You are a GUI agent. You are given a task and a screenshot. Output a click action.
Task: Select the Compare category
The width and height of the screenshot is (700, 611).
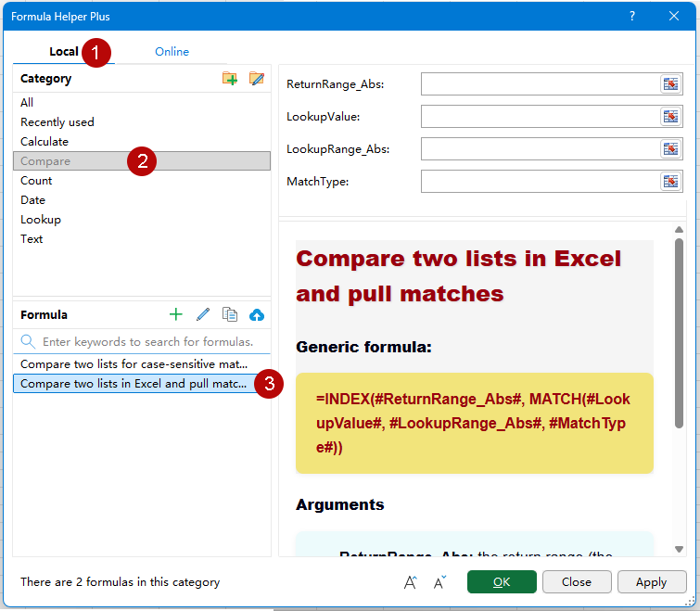pos(142,161)
